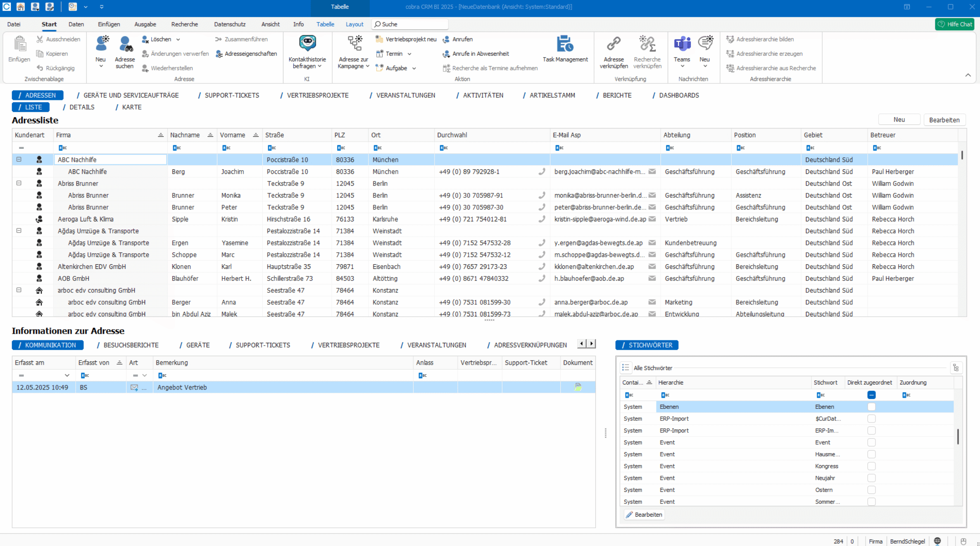Click the Suche search field

[x=410, y=24]
